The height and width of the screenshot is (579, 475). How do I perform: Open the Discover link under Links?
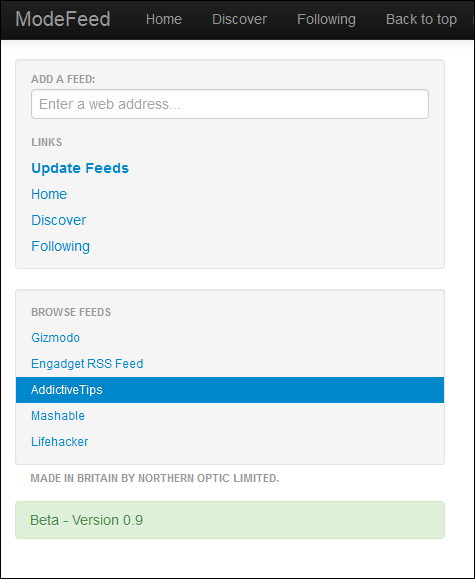pos(59,220)
